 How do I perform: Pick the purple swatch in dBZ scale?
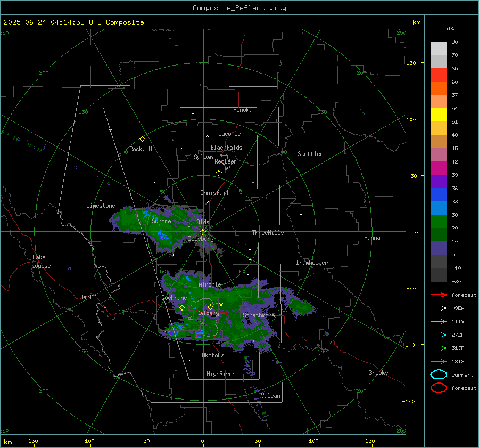(439, 181)
